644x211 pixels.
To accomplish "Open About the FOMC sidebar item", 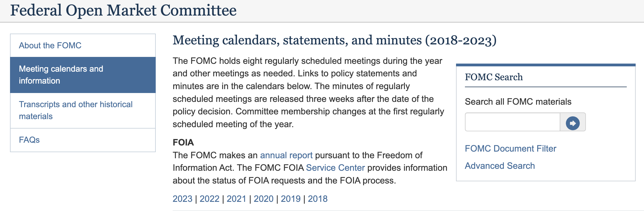I will coord(50,46).
